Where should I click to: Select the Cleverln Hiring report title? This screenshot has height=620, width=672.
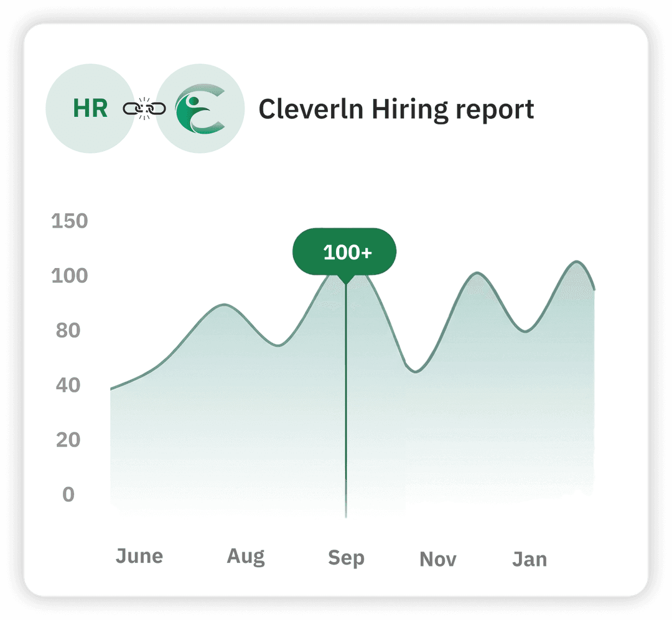click(x=396, y=109)
